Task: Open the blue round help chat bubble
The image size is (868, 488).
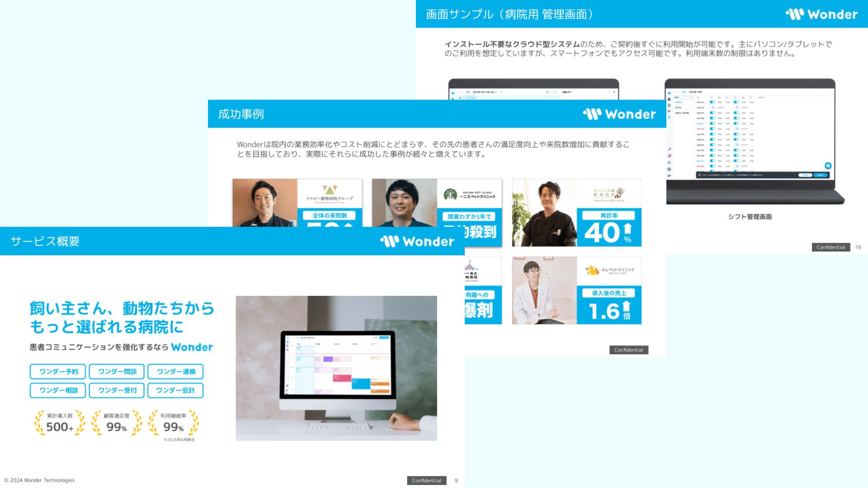Action: point(828,166)
